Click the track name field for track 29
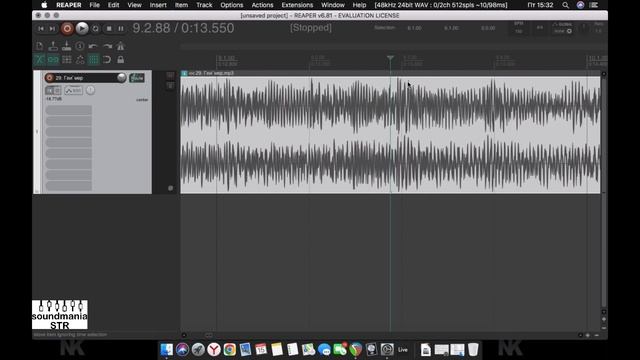The width and height of the screenshot is (640, 360). point(85,78)
